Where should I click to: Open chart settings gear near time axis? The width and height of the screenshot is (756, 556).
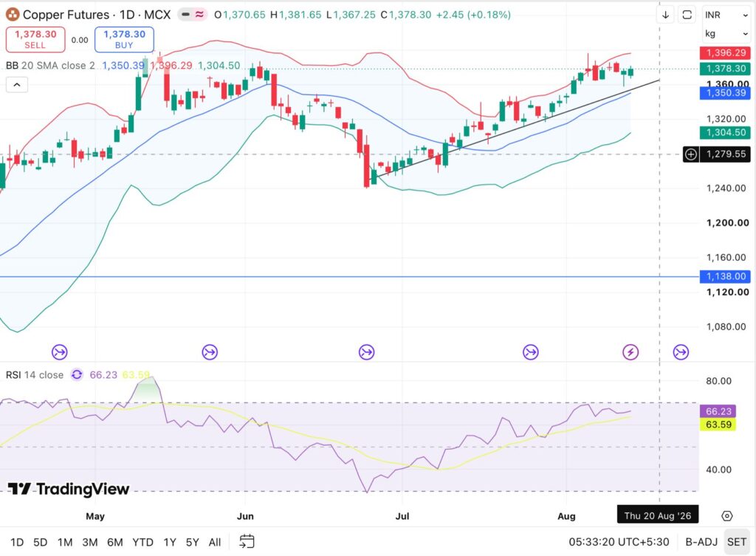727,516
